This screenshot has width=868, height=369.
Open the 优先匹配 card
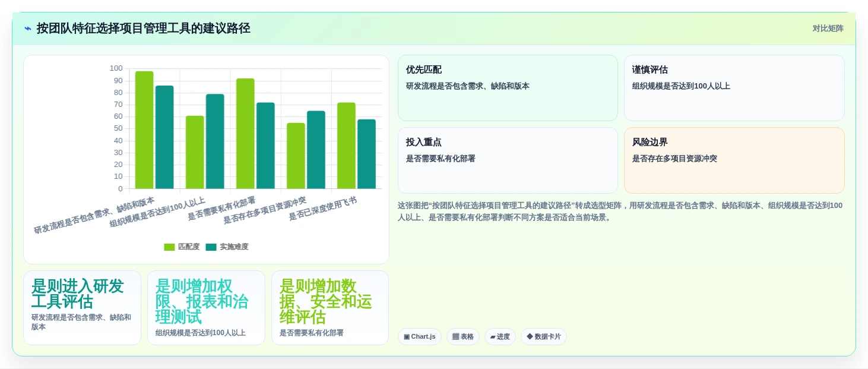coord(508,88)
